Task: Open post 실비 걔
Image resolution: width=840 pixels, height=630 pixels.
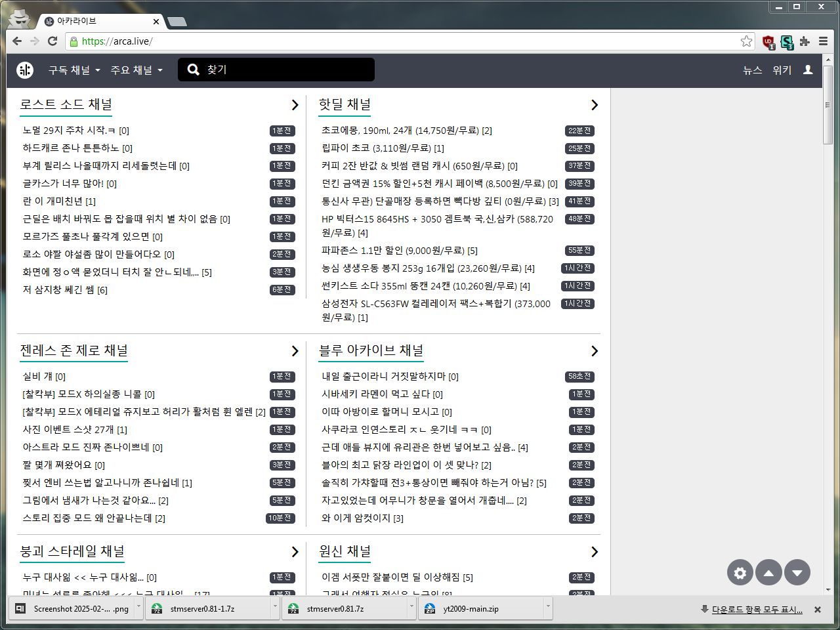Action: point(44,377)
